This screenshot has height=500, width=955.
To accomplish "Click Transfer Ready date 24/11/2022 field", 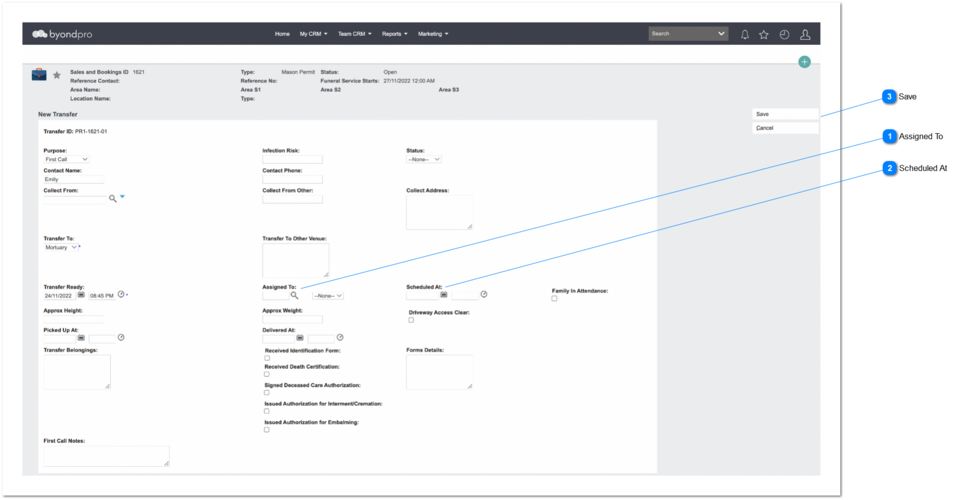I will pyautogui.click(x=59, y=296).
